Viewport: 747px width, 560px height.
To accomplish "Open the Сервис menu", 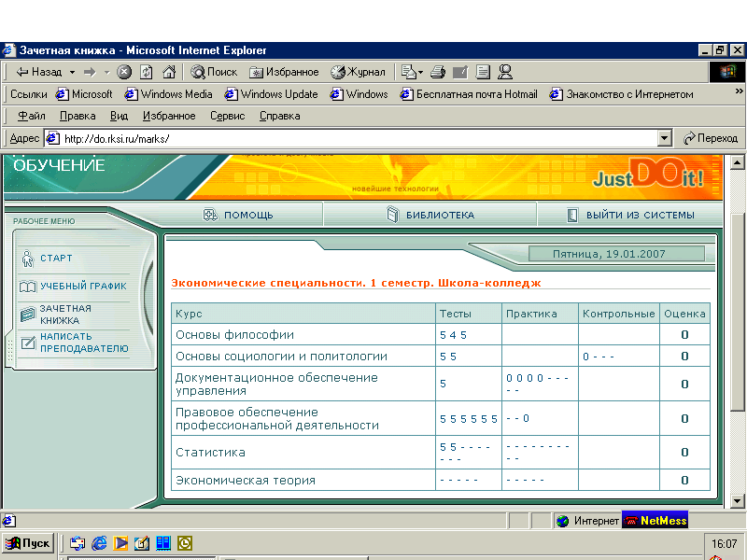I will click(x=227, y=116).
